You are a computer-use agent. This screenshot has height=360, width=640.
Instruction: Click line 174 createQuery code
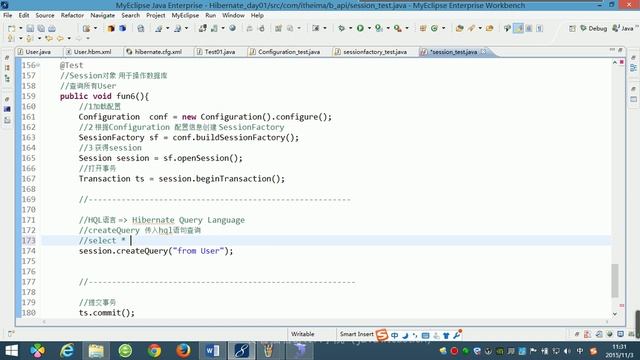156,251
